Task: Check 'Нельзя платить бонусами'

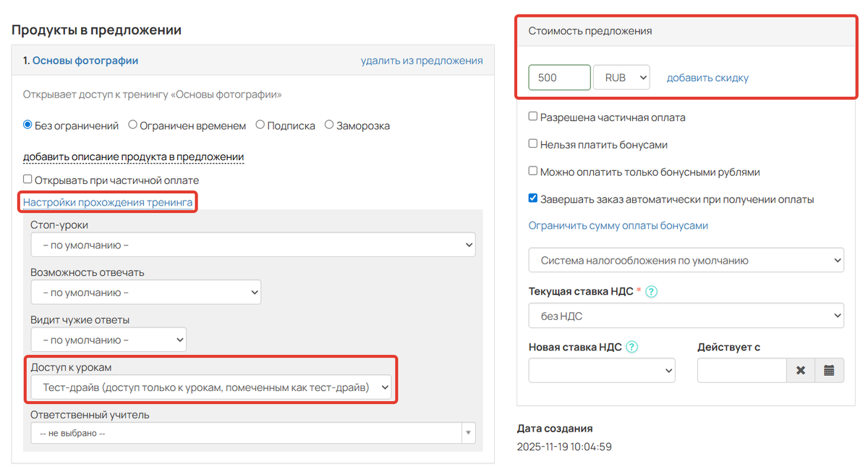Action: (532, 144)
